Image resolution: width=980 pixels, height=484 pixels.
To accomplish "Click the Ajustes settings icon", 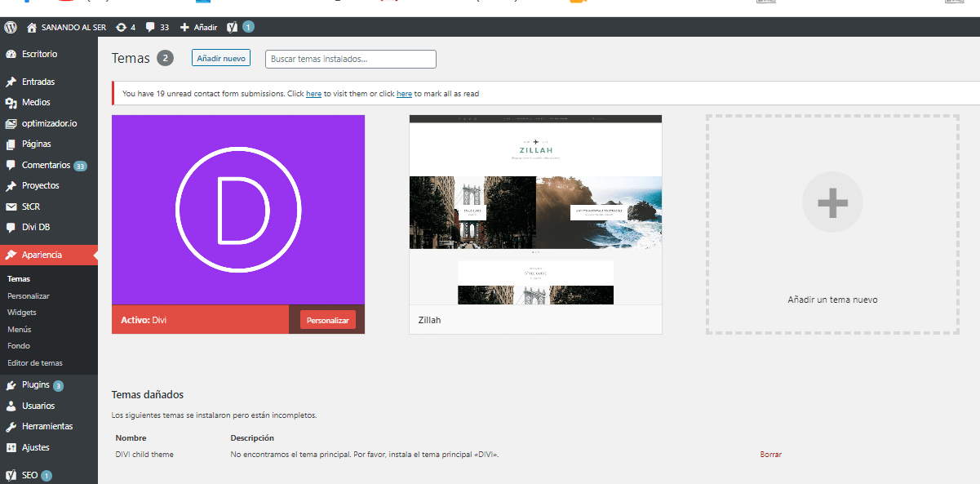I will pyautogui.click(x=11, y=447).
